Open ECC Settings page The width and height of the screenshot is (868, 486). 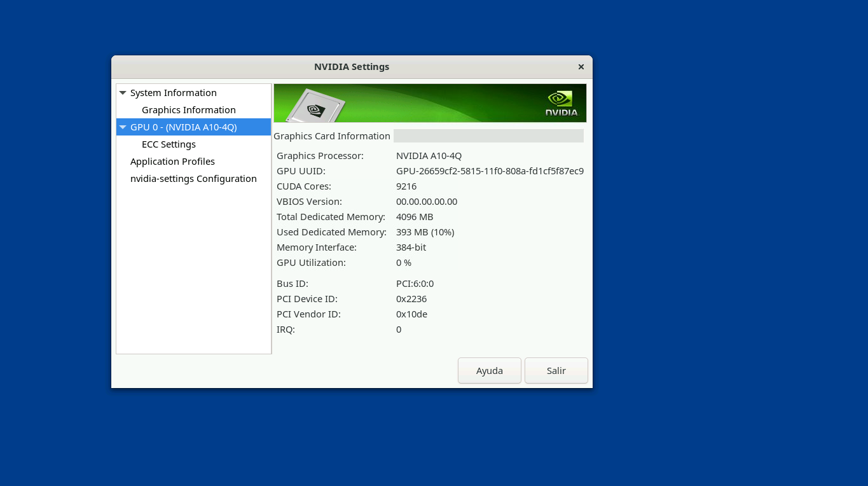[169, 144]
